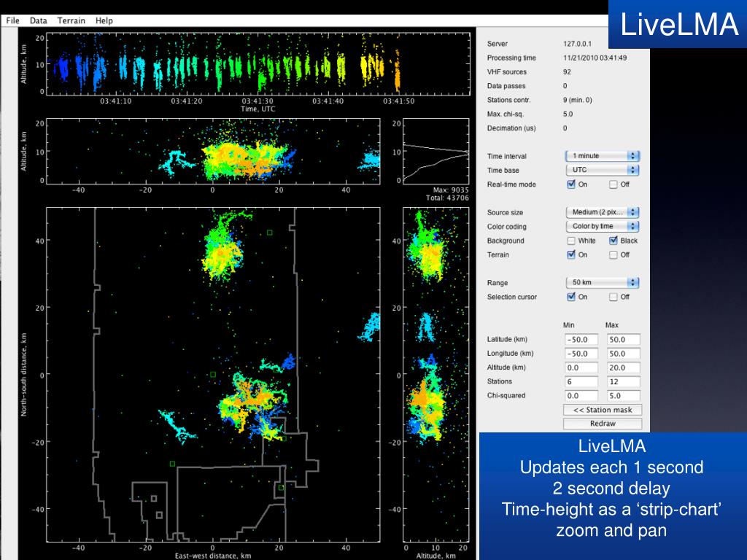
Task: Click the VHF sources value 92
Action: pos(567,72)
